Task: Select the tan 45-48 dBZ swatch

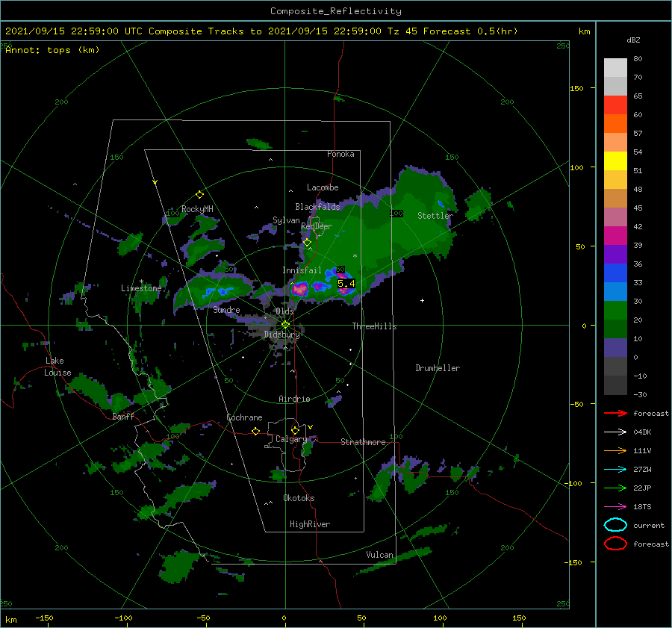Action: point(615,198)
